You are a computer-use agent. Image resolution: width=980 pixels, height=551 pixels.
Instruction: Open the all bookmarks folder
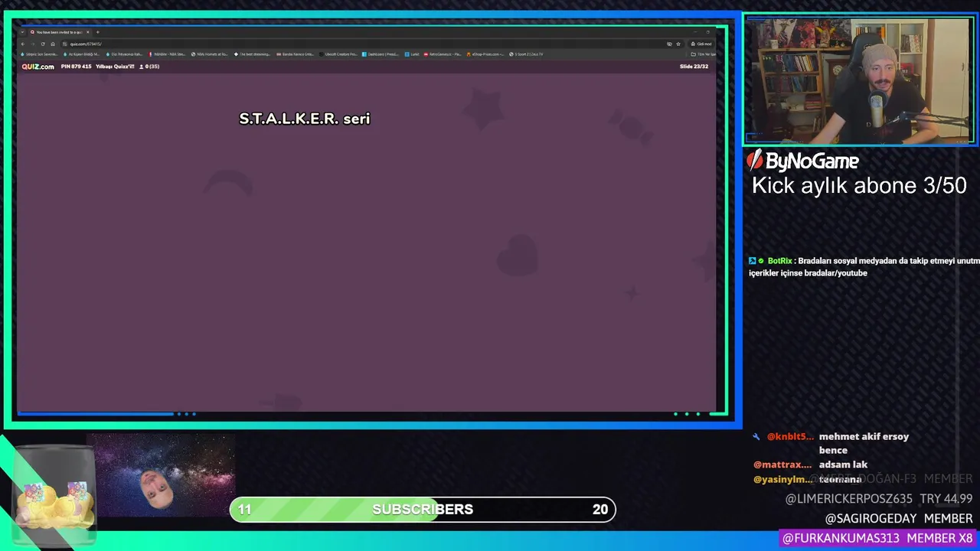click(703, 54)
